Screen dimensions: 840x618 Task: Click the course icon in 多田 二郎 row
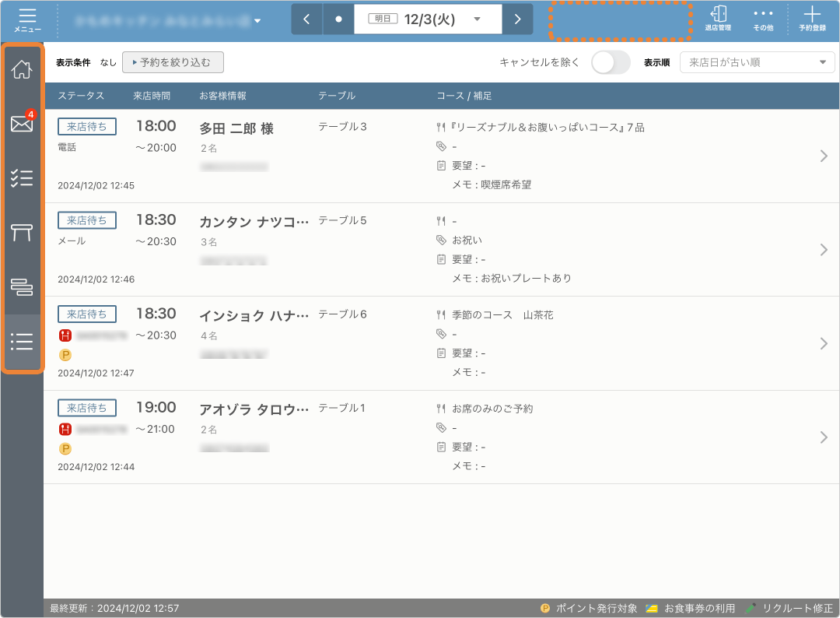441,128
